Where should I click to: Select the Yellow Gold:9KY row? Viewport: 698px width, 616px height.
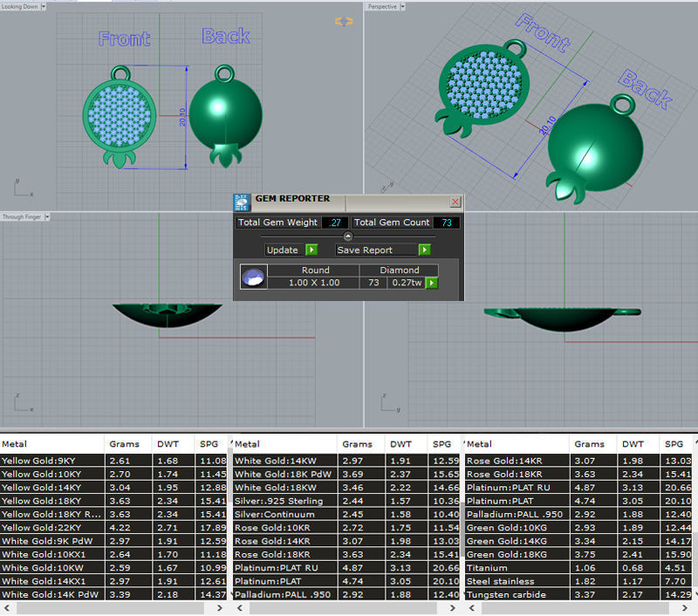(113, 461)
